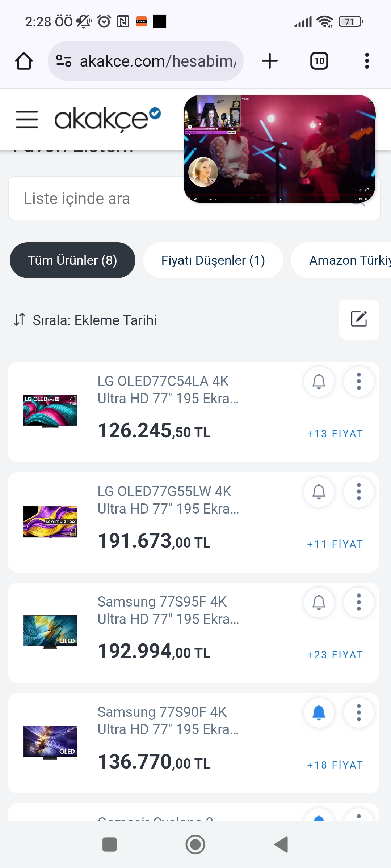Enable price alarm for LG OLED77G55LW

click(x=319, y=492)
